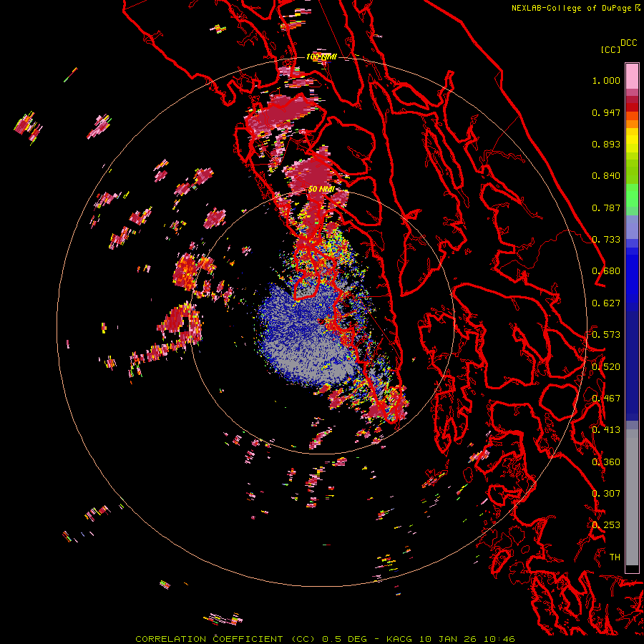Click the Correlation Coefficient KACG caption text
Screen dimensions: 644x644
pos(325,639)
